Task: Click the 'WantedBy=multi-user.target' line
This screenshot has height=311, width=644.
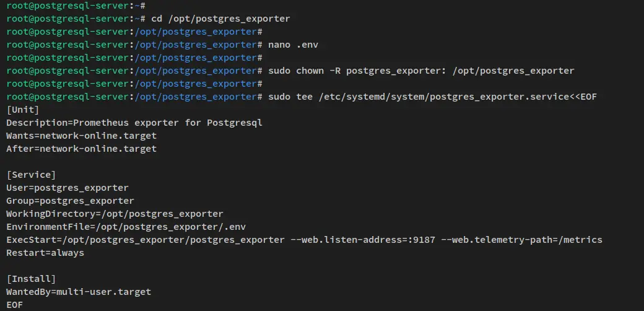Action: (x=79, y=292)
